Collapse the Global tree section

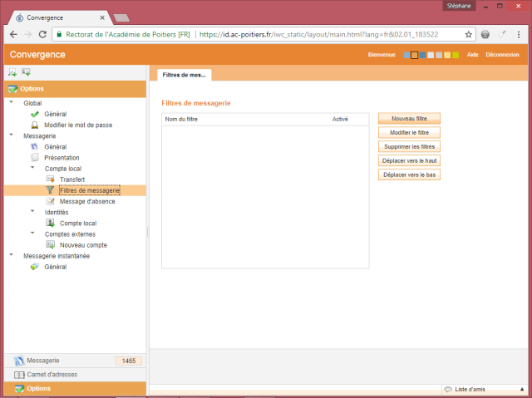[12, 103]
